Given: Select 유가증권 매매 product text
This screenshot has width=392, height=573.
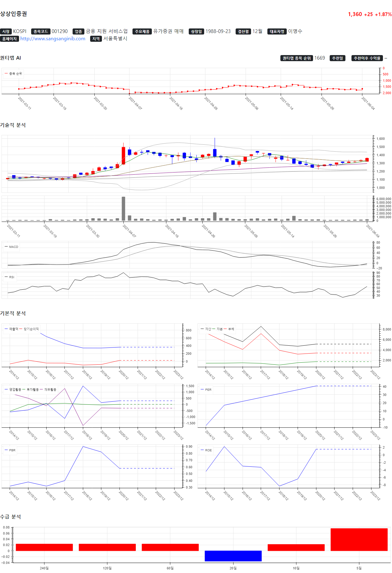Looking at the screenshot, I should (168, 31).
